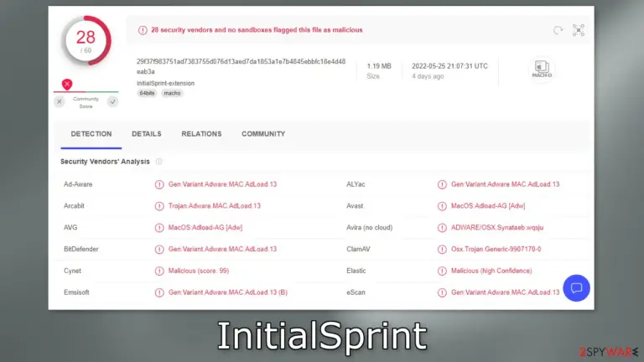Vote malicious with Community Score X icon
This screenshot has height=362, width=644.
coord(60,101)
